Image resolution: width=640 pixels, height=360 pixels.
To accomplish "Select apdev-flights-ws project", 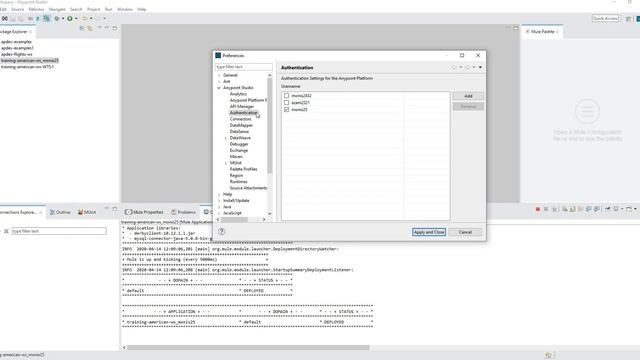I will tap(17, 54).
